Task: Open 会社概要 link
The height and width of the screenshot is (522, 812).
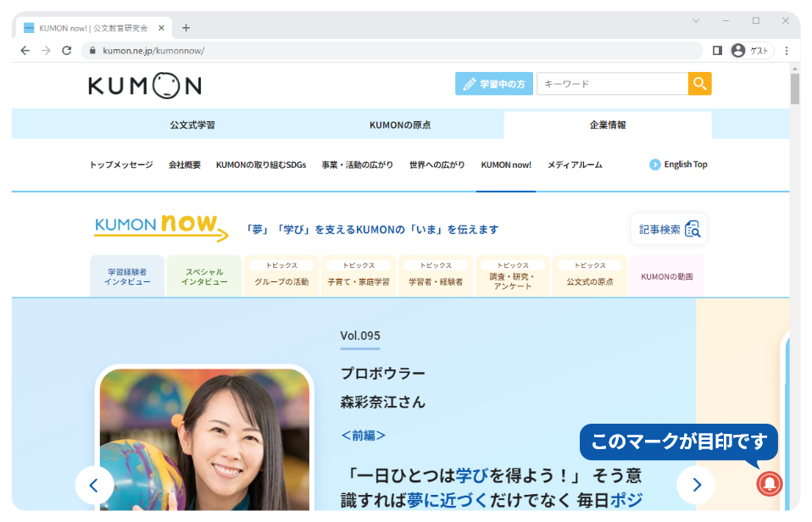Action: 185,164
